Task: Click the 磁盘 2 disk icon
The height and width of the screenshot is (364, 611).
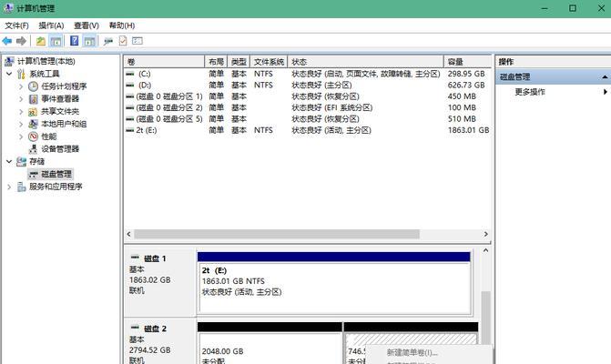Action: point(135,328)
